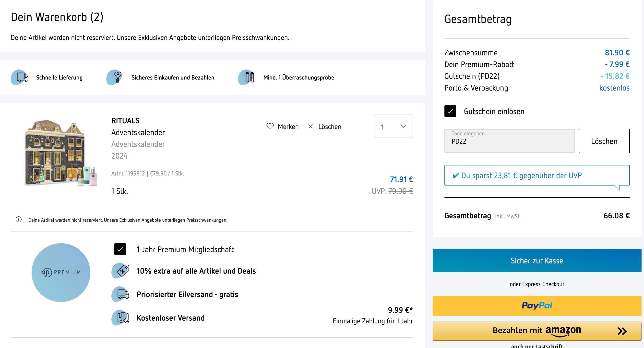Viewport: 644px width, 348px height.
Task: Expand the quantity selector chevron arrow
Action: click(x=403, y=127)
